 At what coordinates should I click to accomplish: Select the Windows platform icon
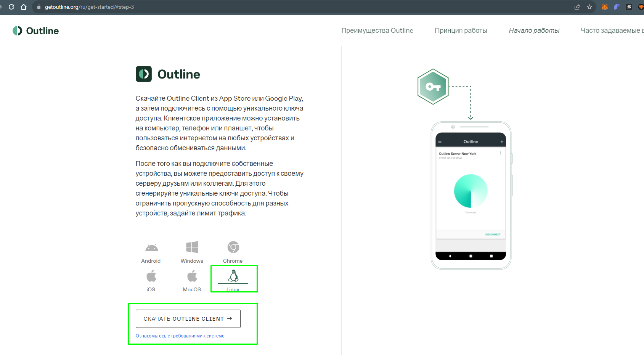click(192, 247)
